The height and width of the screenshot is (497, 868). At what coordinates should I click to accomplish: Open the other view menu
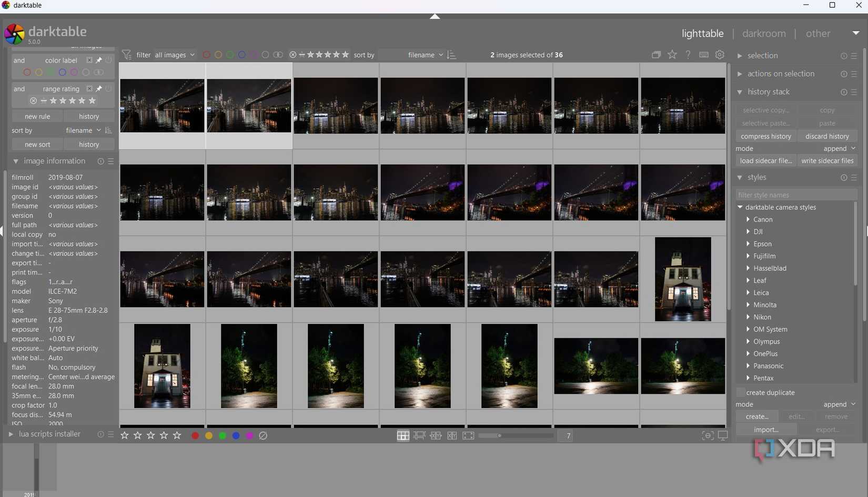click(x=818, y=33)
